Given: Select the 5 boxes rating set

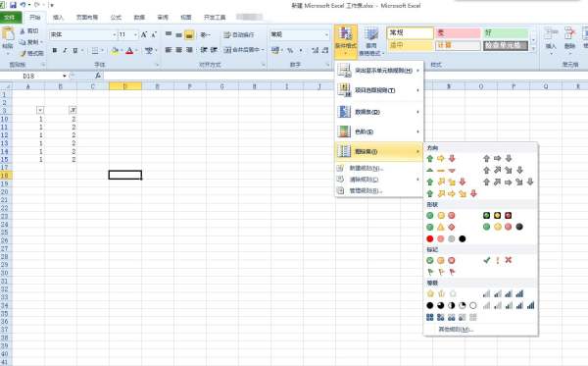Looking at the screenshot, I should [x=452, y=318].
